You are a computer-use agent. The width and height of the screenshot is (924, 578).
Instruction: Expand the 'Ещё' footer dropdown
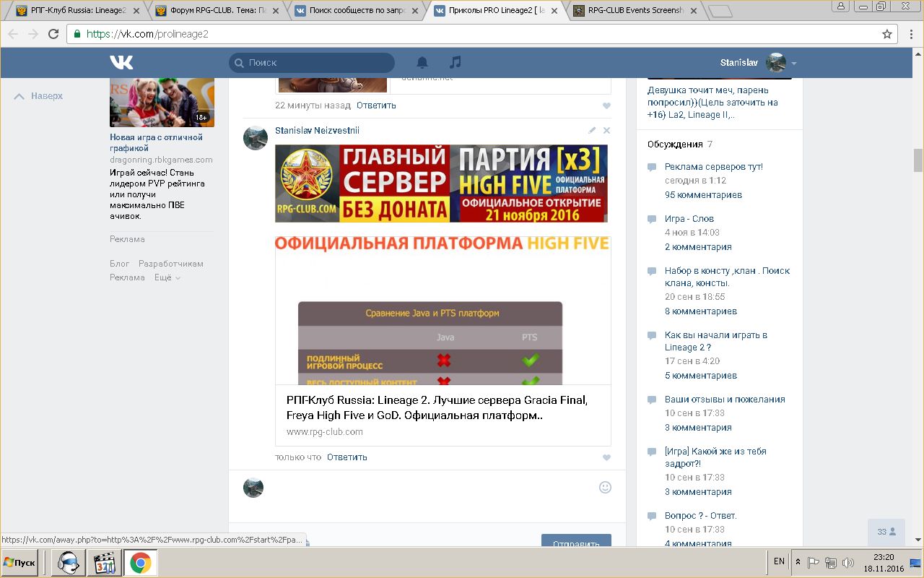(167, 277)
